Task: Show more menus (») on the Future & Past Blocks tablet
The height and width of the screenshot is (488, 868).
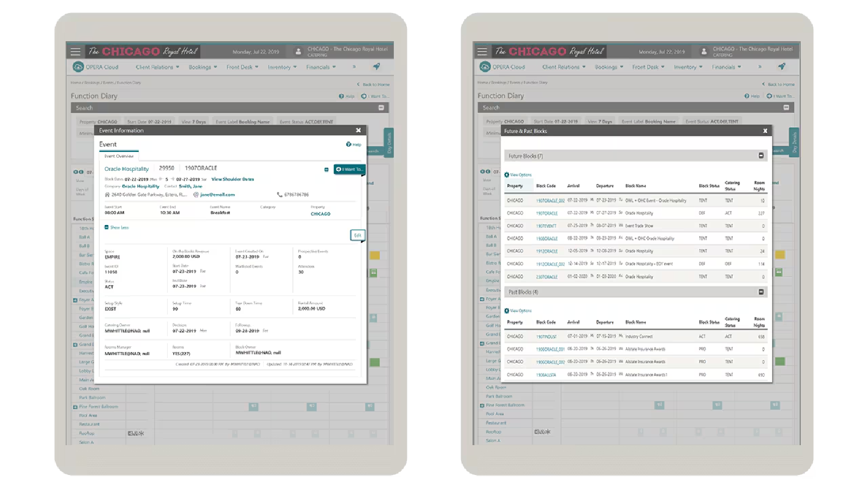Action: (x=759, y=67)
